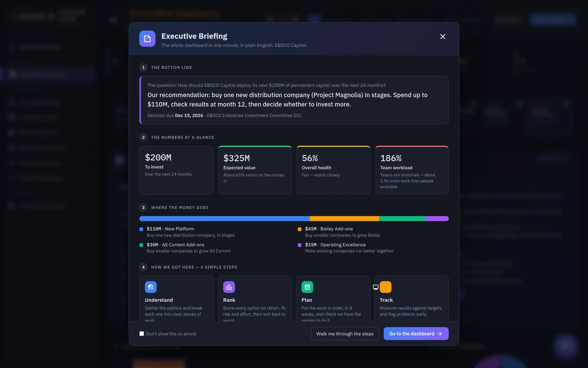Click Where the Money Goes heading
This screenshot has height=368, width=588.
tap(180, 208)
